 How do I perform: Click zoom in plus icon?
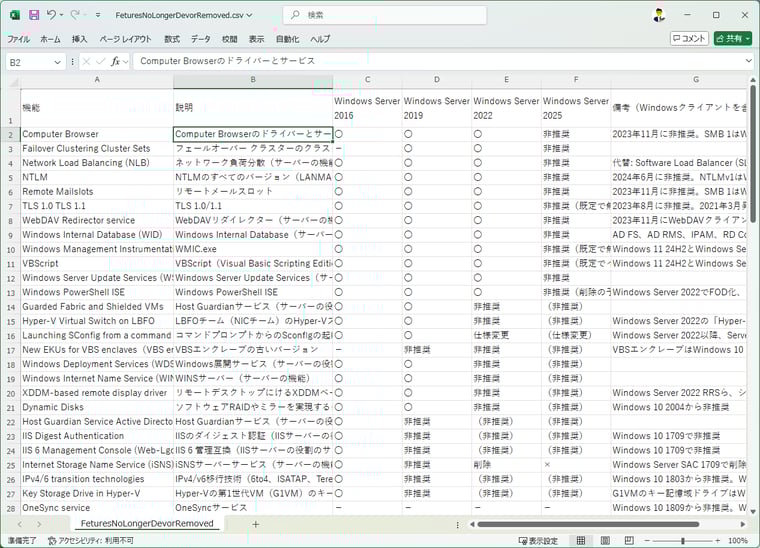pos(716,540)
